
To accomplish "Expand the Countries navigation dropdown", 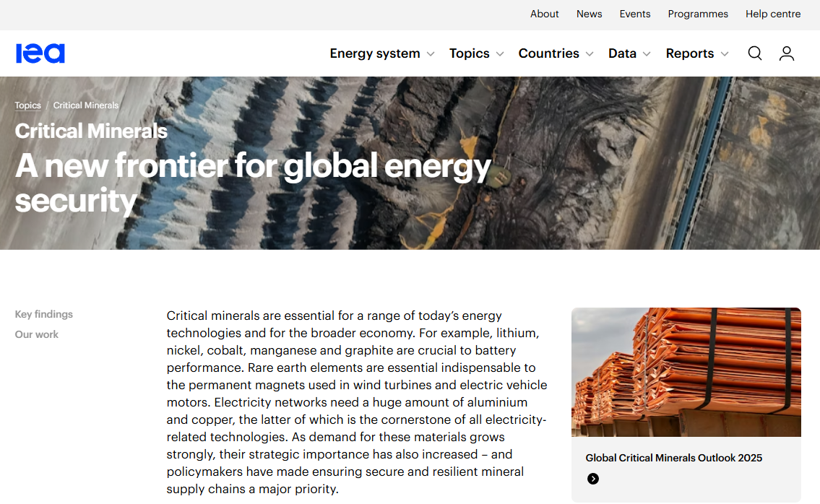I will (x=556, y=53).
